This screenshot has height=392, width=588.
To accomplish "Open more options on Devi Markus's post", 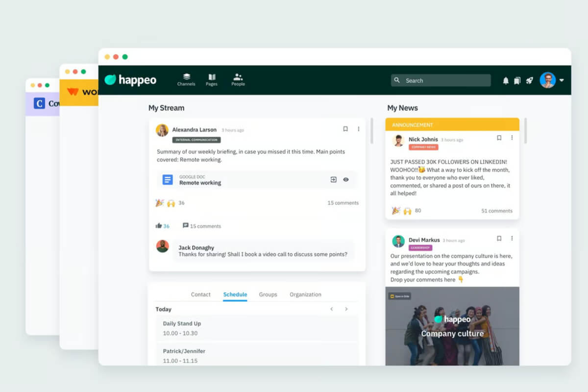I will [x=512, y=238].
